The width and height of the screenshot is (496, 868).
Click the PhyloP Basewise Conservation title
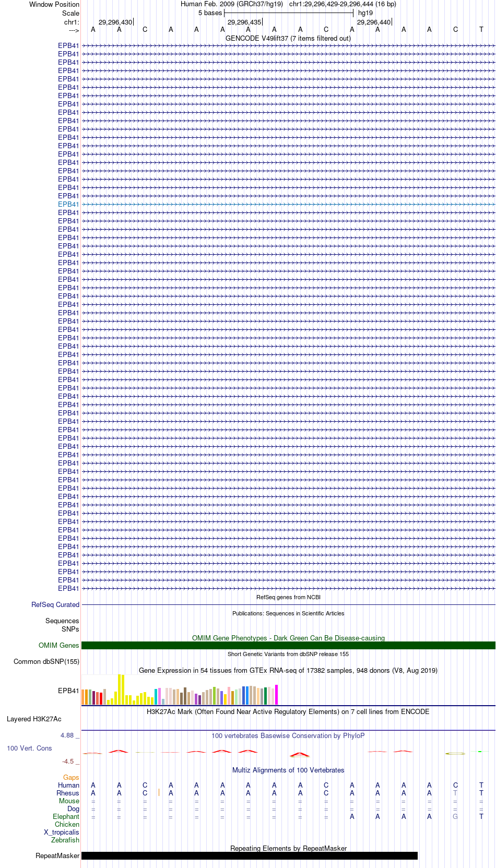pos(288,735)
